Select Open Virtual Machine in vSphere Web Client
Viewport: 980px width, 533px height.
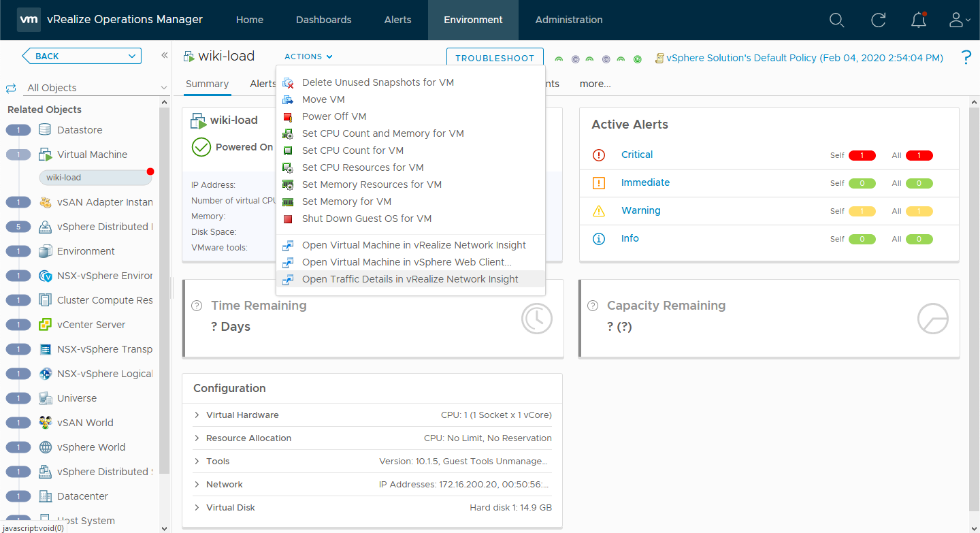(410, 262)
